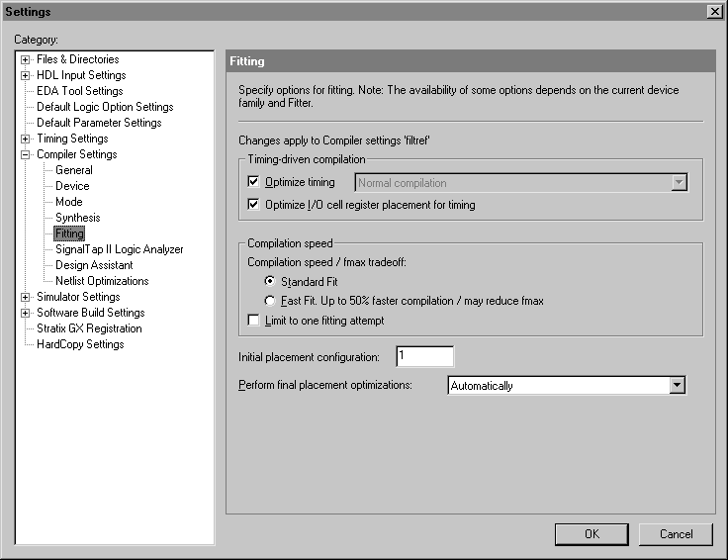The height and width of the screenshot is (560, 728).
Task: Open Mode compiler settings page
Action: click(x=68, y=202)
